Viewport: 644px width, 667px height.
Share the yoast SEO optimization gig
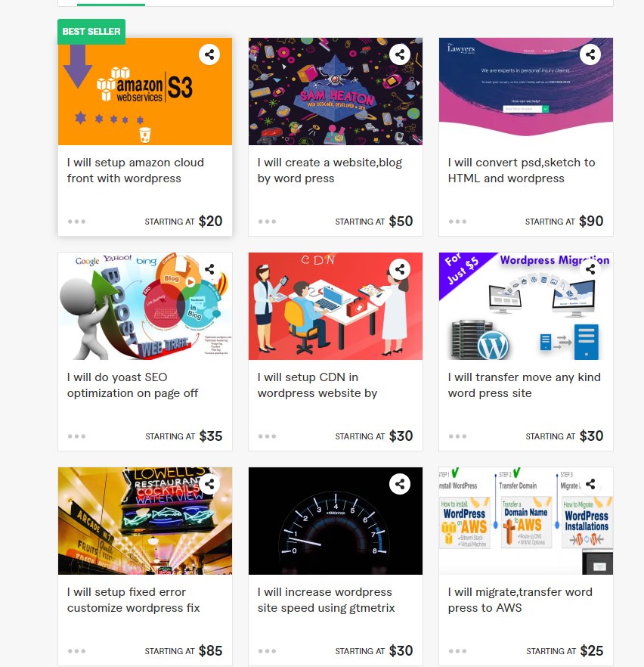[209, 269]
